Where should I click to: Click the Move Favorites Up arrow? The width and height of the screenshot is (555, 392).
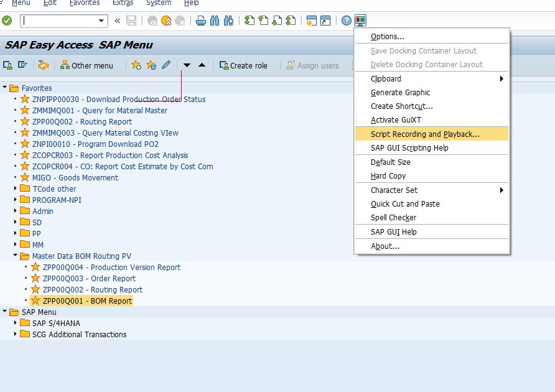click(x=202, y=65)
